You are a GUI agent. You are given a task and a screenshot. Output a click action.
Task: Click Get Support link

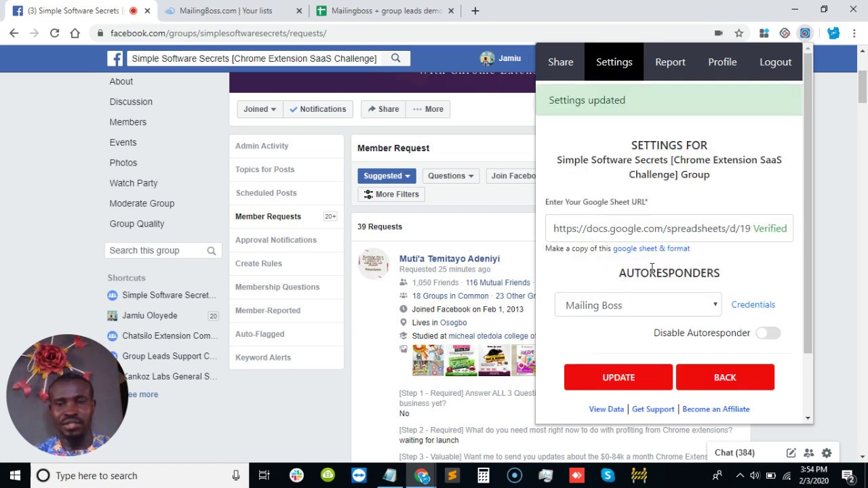(x=653, y=409)
